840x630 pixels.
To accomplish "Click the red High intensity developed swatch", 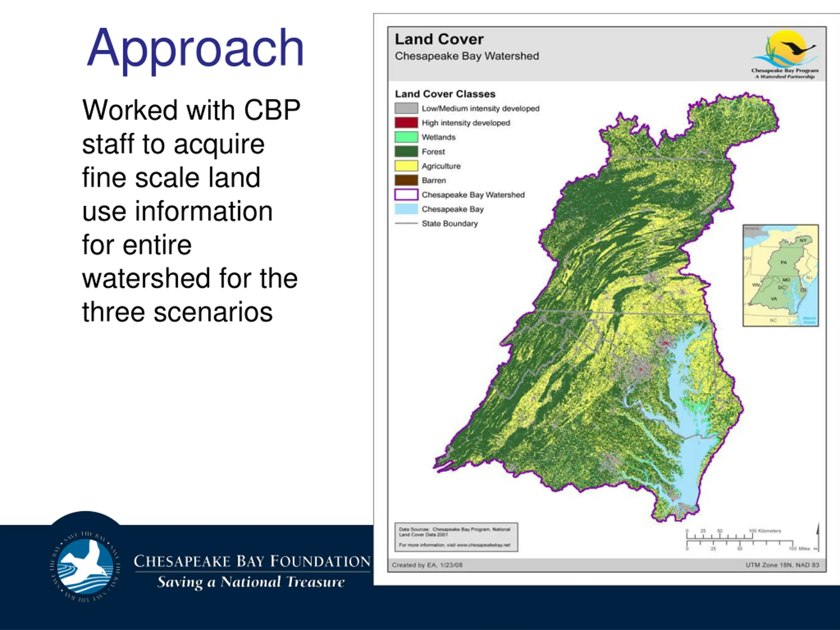I will pyautogui.click(x=406, y=123).
